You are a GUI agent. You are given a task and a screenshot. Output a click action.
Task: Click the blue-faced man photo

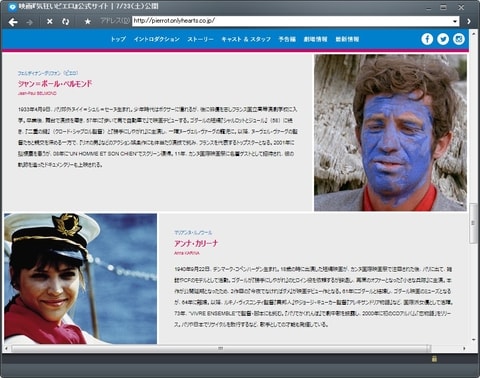click(390, 133)
